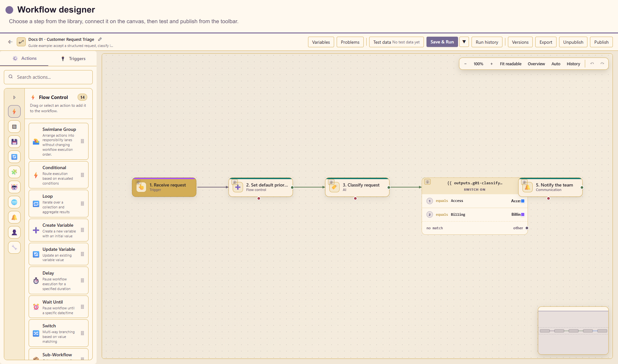Screen dimensions: 618x364
Task: Open the Save & Run dropdown arrow
Action: point(464,42)
